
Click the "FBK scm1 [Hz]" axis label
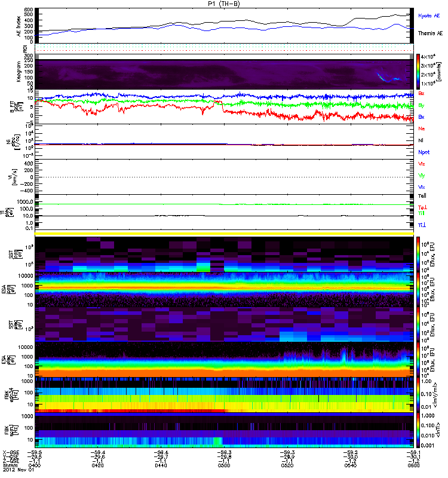pyautogui.click(x=10, y=430)
